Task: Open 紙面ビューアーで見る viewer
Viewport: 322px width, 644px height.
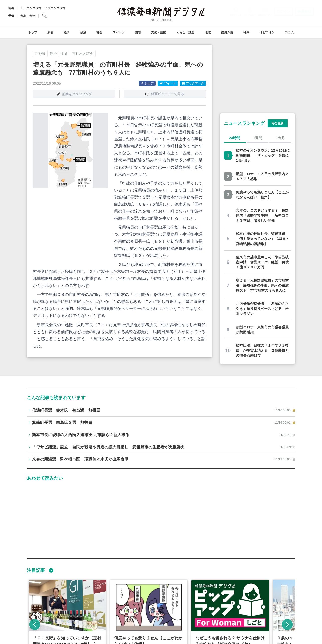Action: tap(165, 94)
